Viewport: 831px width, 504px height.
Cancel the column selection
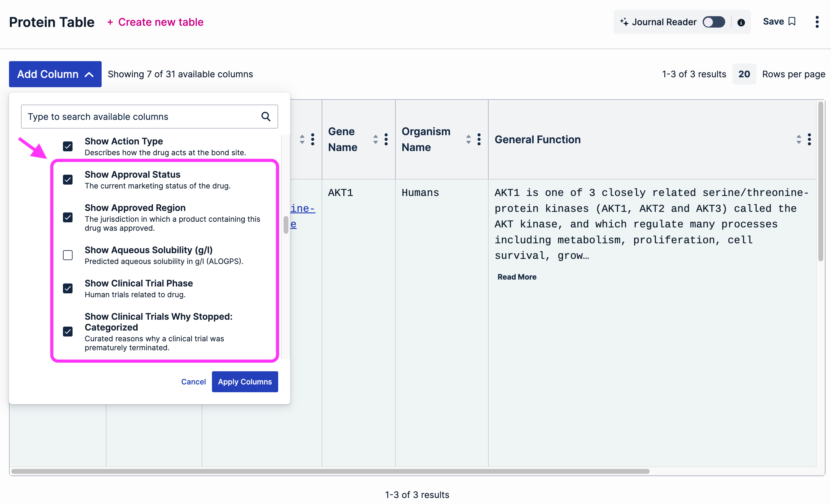(x=193, y=382)
